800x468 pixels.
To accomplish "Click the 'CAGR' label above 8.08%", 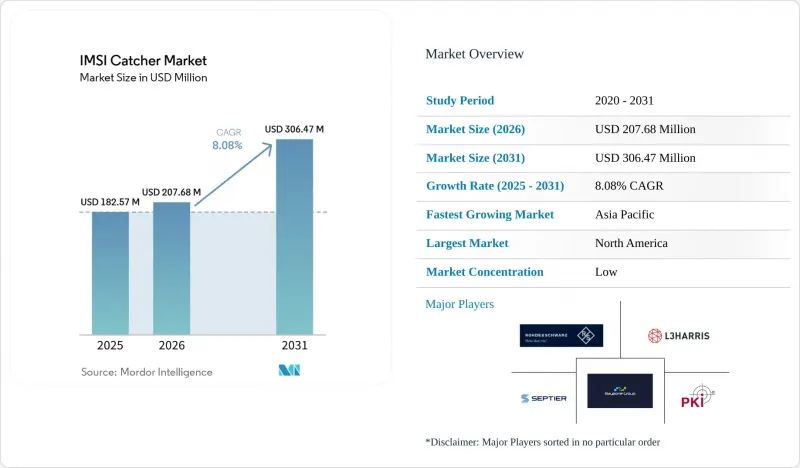I will [229, 132].
